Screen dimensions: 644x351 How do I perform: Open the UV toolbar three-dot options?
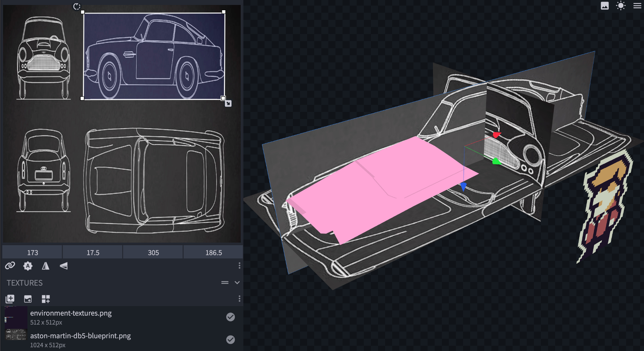point(239,265)
